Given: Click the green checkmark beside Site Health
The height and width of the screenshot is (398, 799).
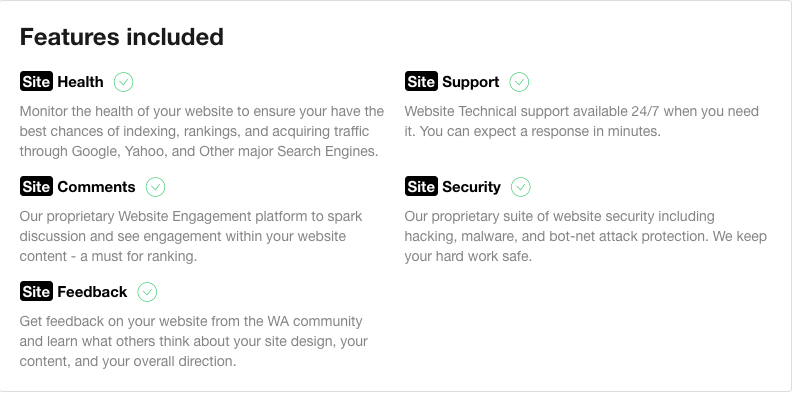Looking at the screenshot, I should tap(123, 82).
